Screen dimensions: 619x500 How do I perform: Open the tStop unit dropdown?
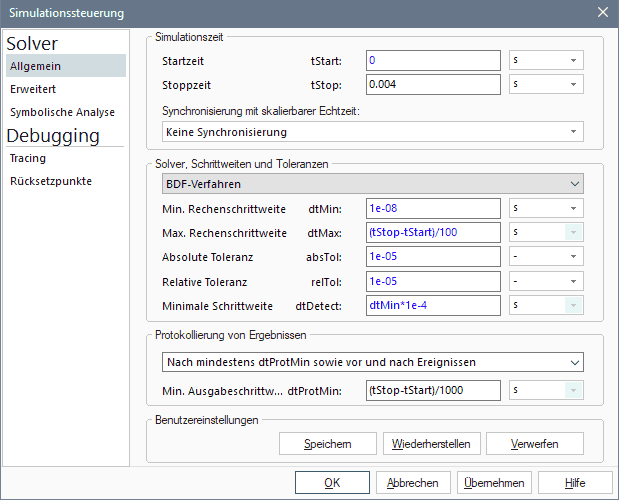coord(546,85)
